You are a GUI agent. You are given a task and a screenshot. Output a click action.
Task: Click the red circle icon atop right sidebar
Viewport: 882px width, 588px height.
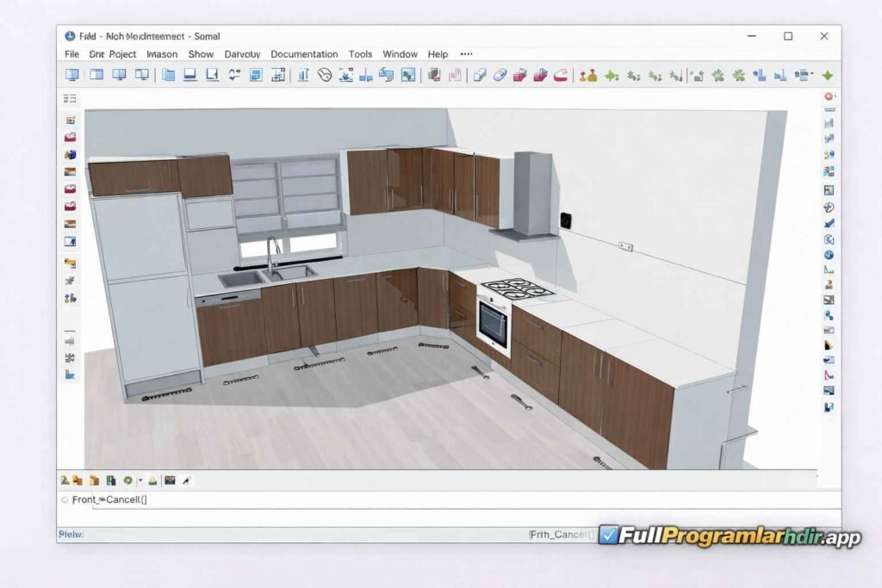click(829, 97)
